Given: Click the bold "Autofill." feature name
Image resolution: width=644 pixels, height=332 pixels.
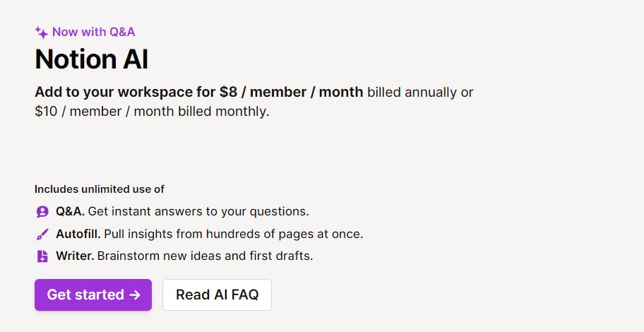Looking at the screenshot, I should (x=79, y=234).
